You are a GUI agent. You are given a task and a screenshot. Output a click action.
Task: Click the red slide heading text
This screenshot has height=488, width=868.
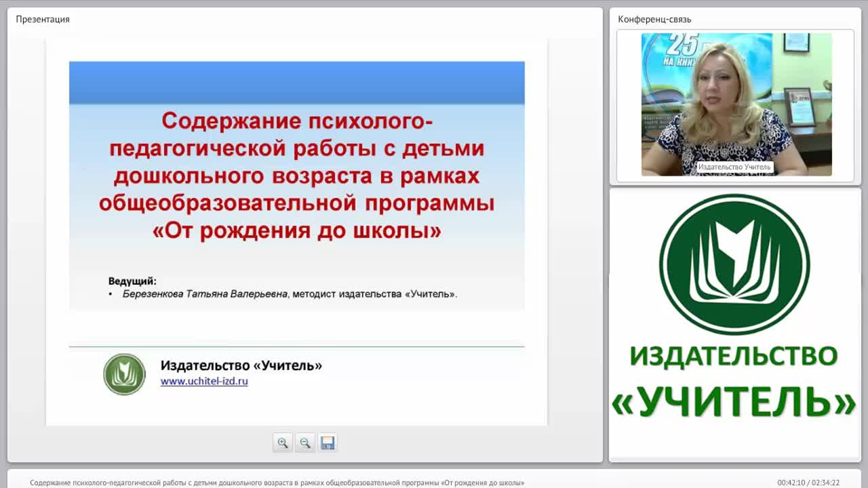297,176
